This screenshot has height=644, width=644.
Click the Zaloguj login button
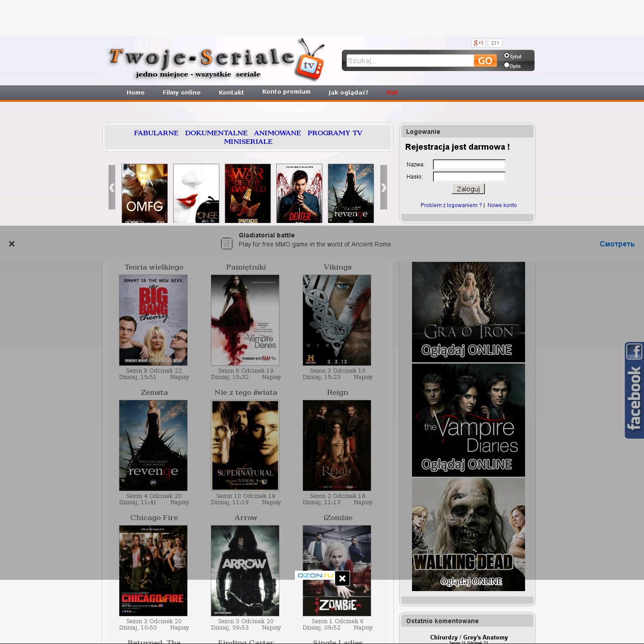(x=468, y=189)
